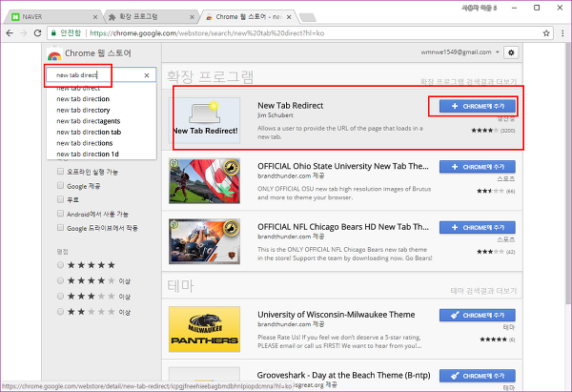Close the NAVER tab

[95, 17]
